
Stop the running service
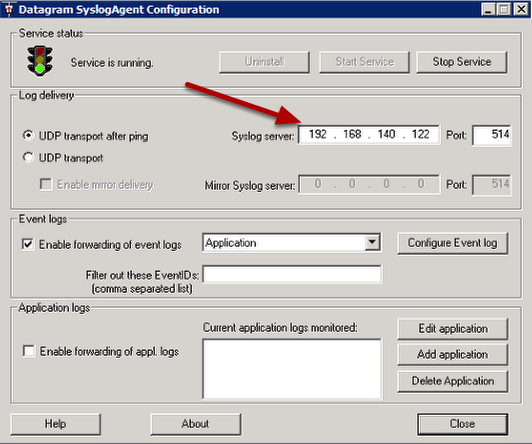[462, 62]
